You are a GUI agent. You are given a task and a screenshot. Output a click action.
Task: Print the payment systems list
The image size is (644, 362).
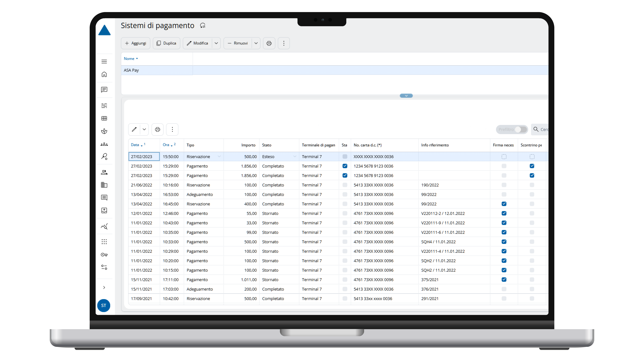coord(269,43)
